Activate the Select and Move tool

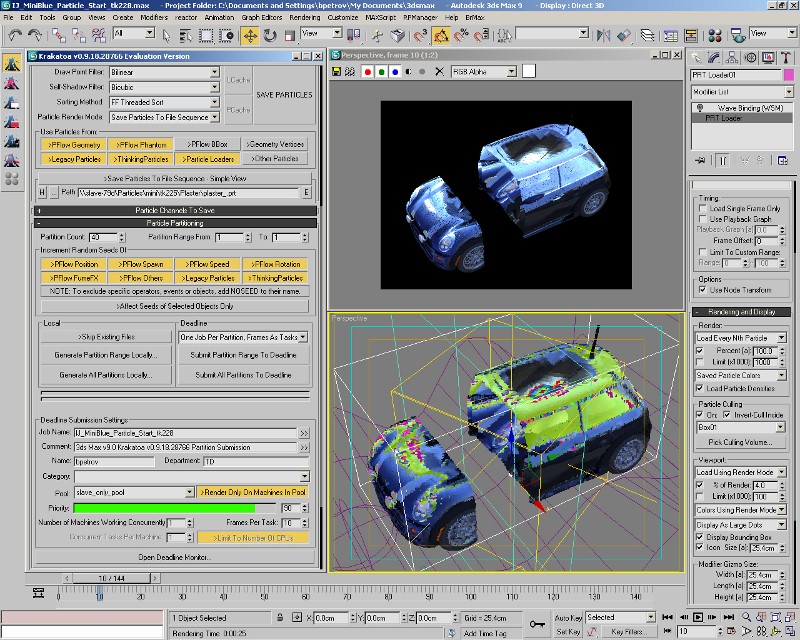(x=250, y=35)
